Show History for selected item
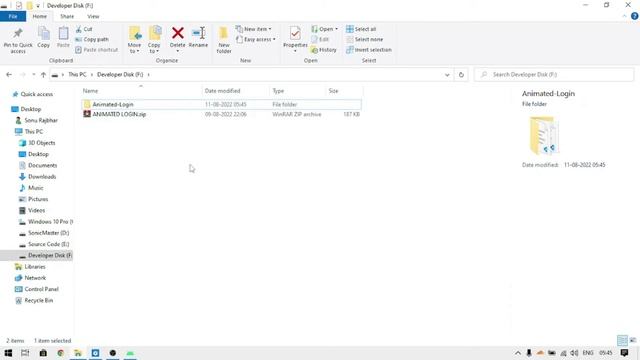 tap(324, 50)
